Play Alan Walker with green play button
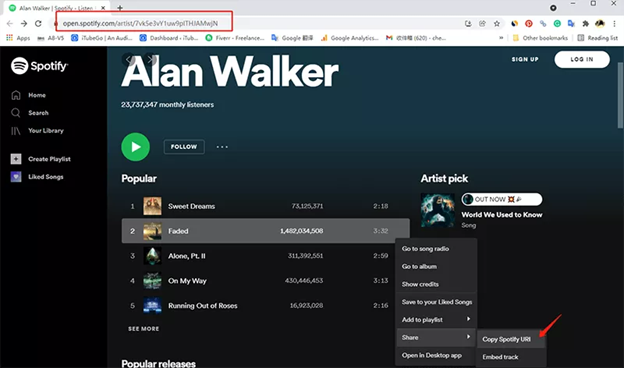This screenshot has width=624, height=368. [x=136, y=147]
